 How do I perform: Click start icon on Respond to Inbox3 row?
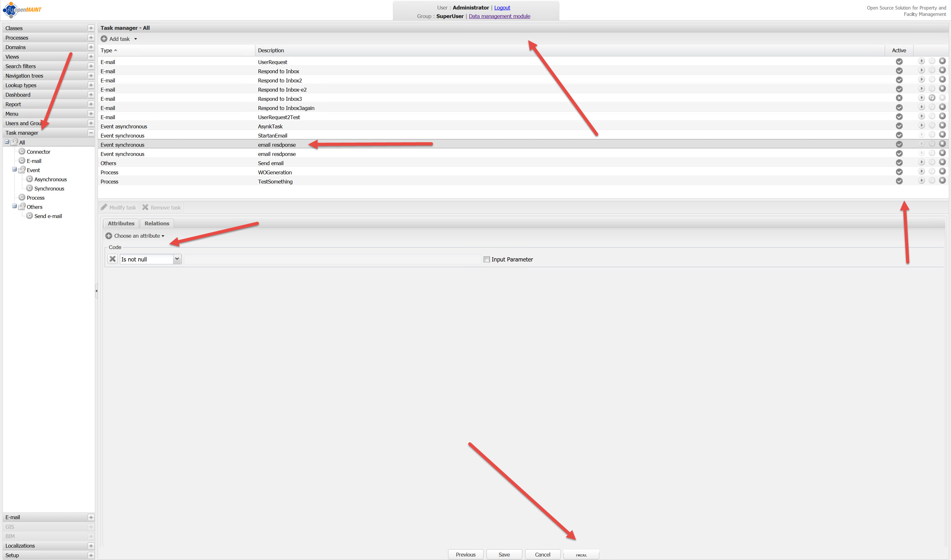(x=932, y=98)
